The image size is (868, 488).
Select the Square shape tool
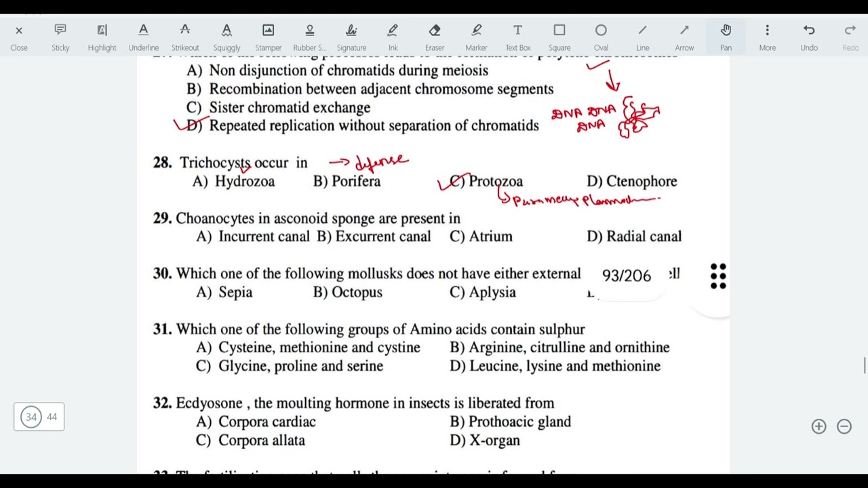click(559, 37)
